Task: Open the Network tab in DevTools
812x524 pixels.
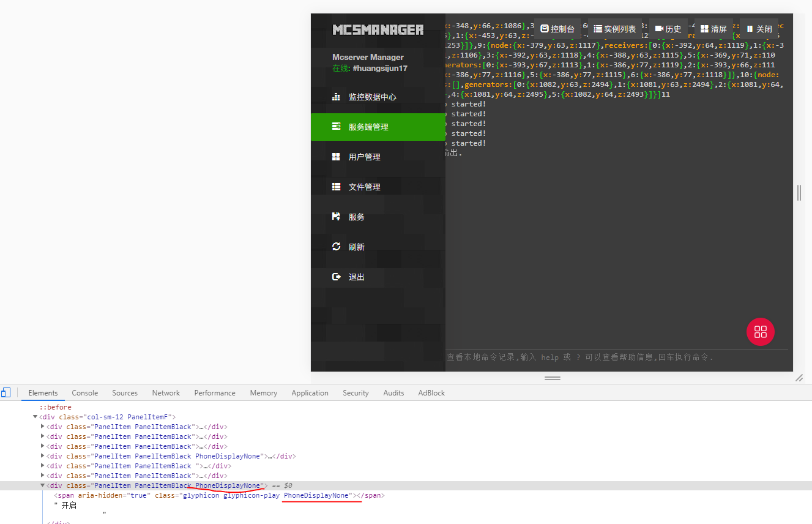Action: click(x=166, y=392)
